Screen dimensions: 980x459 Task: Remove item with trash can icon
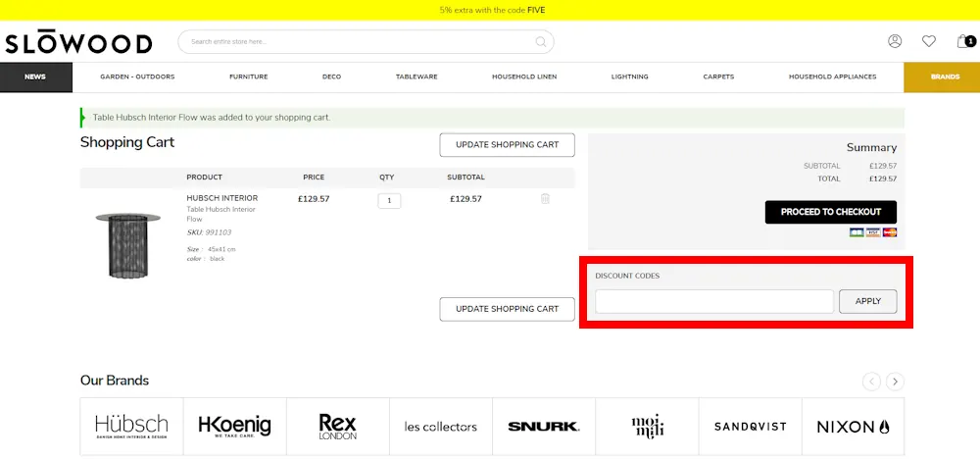545,199
